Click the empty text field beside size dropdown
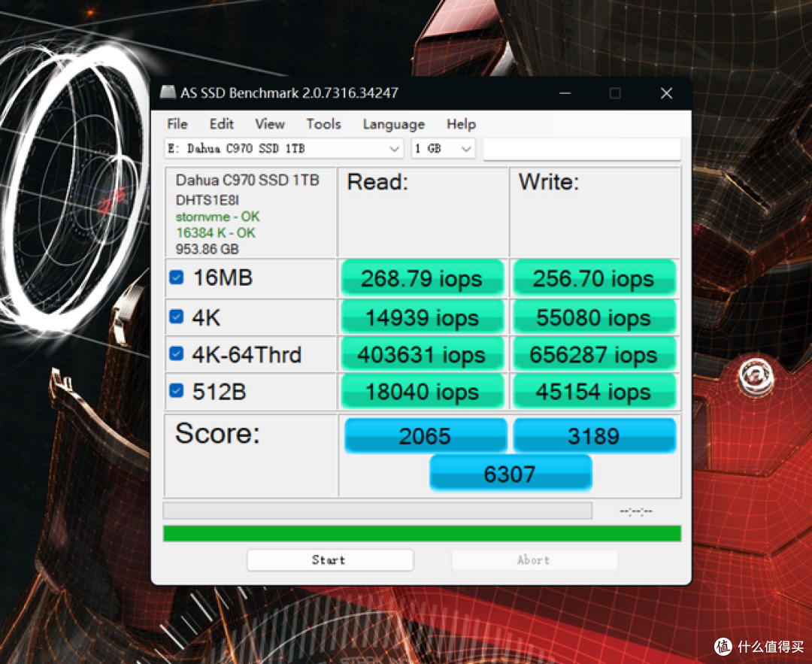The width and height of the screenshot is (812, 664). tap(581, 149)
